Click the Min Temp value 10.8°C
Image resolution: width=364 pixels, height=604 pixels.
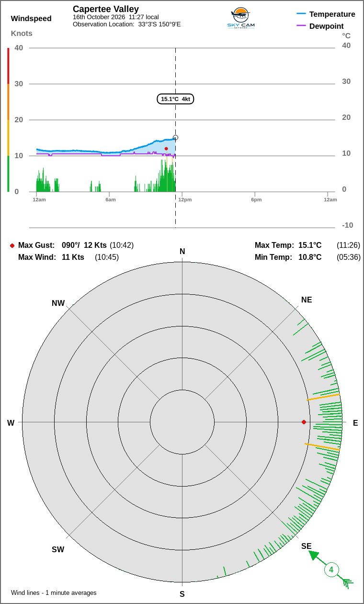[310, 257]
